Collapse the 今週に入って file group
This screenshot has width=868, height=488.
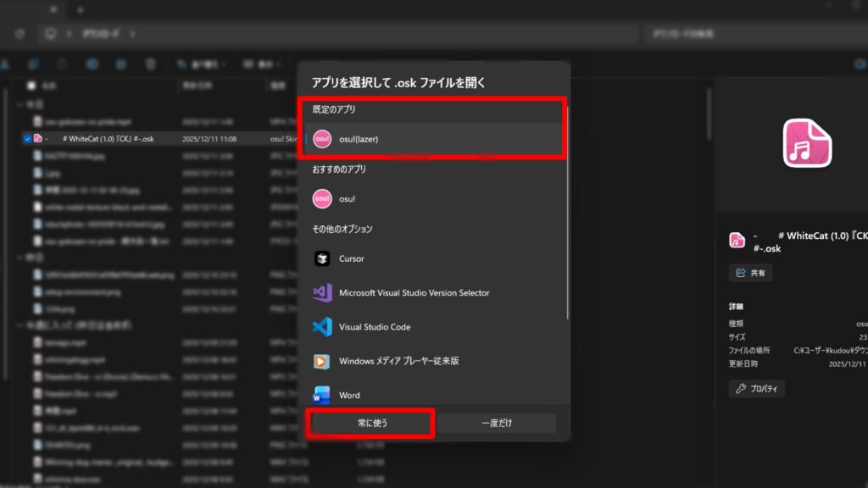20,325
